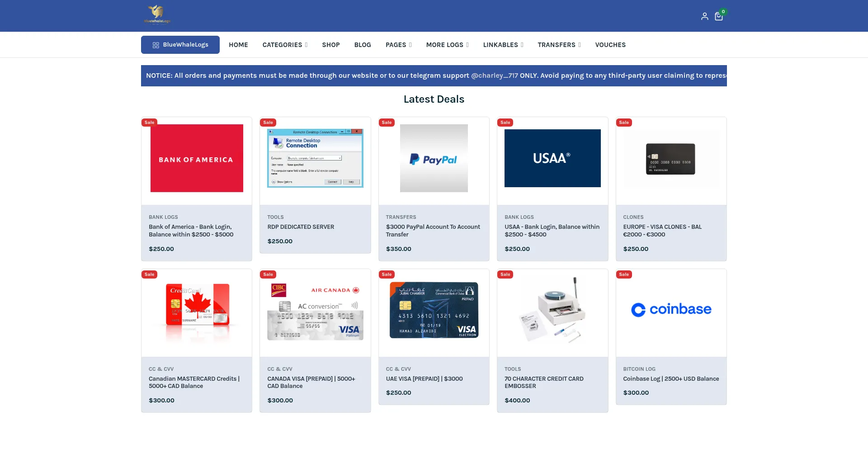
Task: Click the CC & CVV category above Canadian MASTERCARD
Action: 161,369
